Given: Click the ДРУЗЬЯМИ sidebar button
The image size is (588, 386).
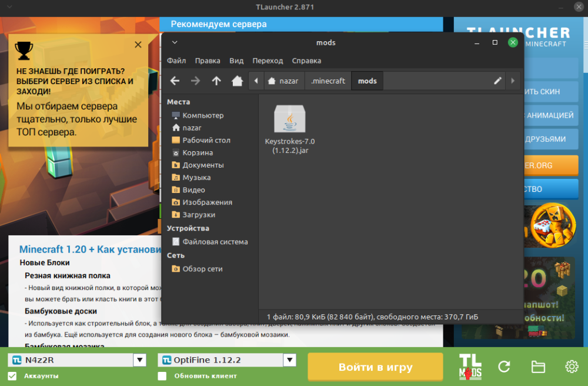Looking at the screenshot, I should 550,139.
